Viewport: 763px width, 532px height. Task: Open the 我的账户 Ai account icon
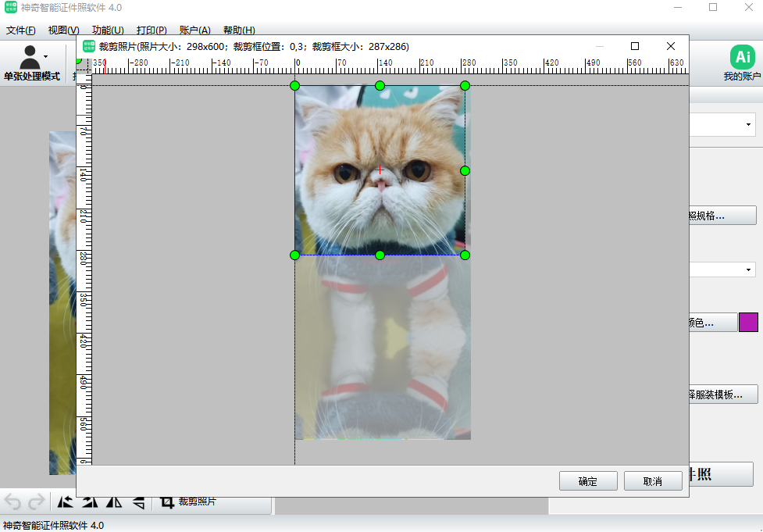pos(741,57)
